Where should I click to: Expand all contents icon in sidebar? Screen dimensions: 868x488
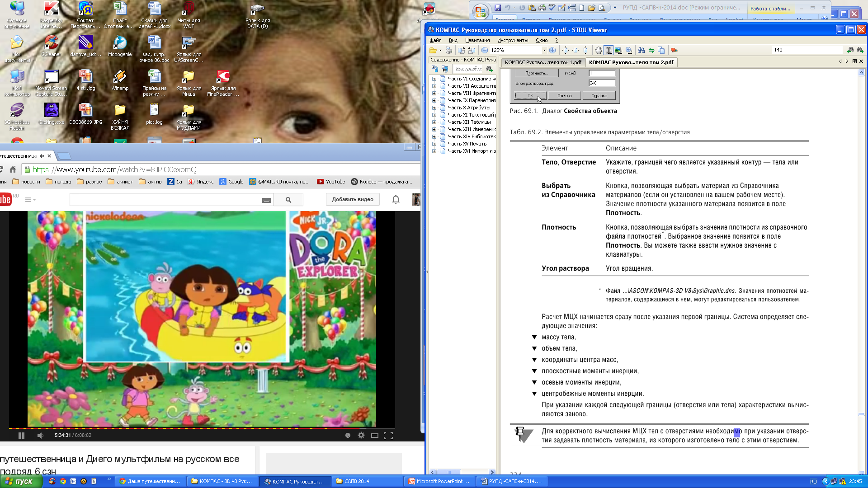(x=435, y=69)
